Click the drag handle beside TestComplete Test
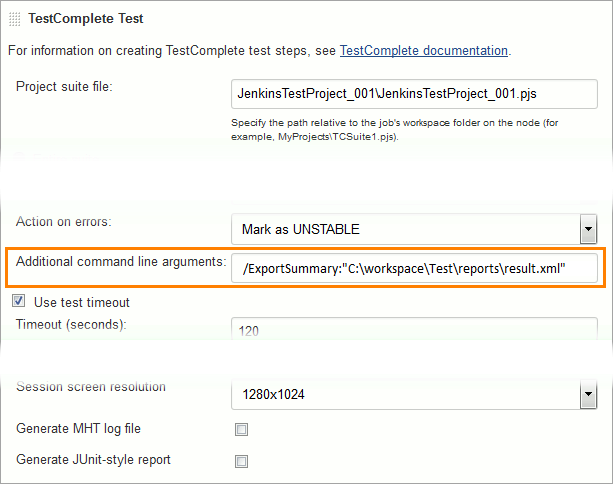Screen dimensions: 613x484 pyautogui.click(x=14, y=18)
